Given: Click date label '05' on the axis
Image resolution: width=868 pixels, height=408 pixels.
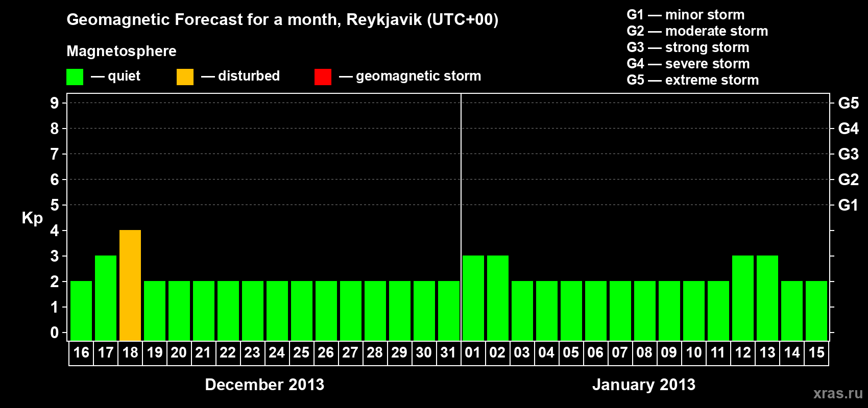Looking at the screenshot, I should [571, 352].
